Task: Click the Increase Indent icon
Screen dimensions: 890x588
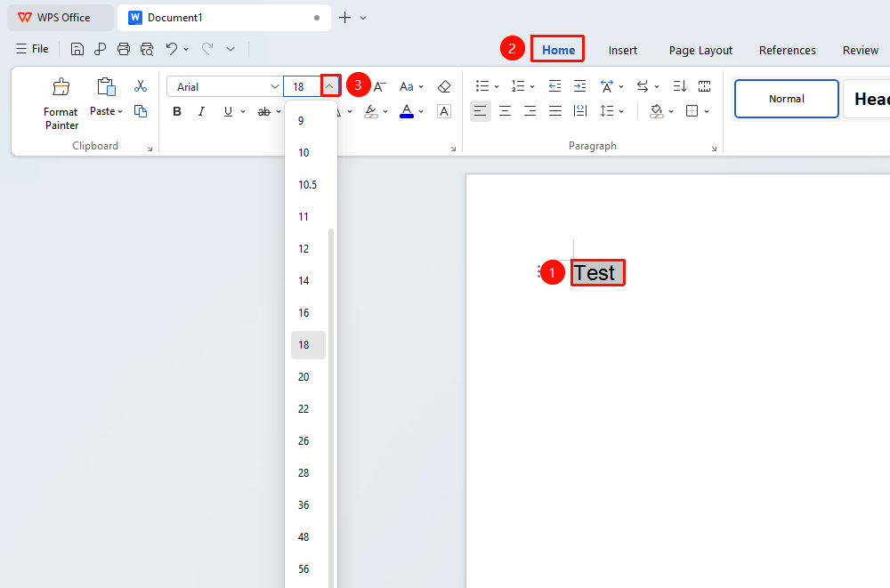Action: coord(579,86)
